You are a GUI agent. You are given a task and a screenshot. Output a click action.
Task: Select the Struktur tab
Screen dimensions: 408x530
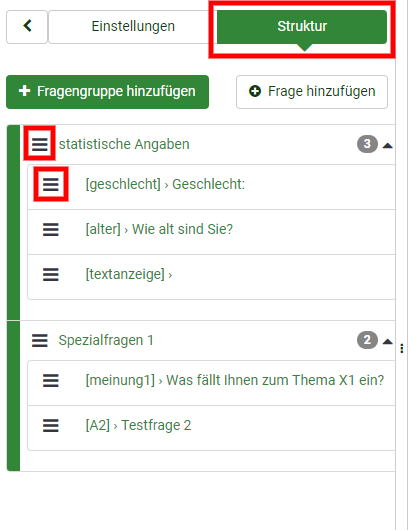[302, 27]
